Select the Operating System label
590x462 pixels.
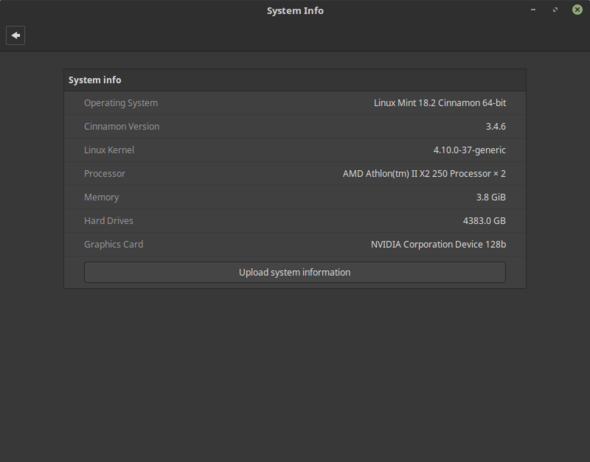click(x=121, y=103)
